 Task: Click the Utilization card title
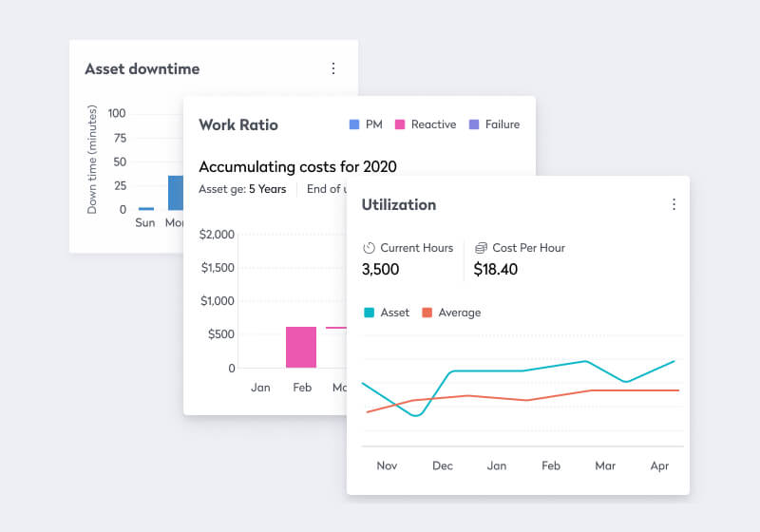[x=399, y=204]
